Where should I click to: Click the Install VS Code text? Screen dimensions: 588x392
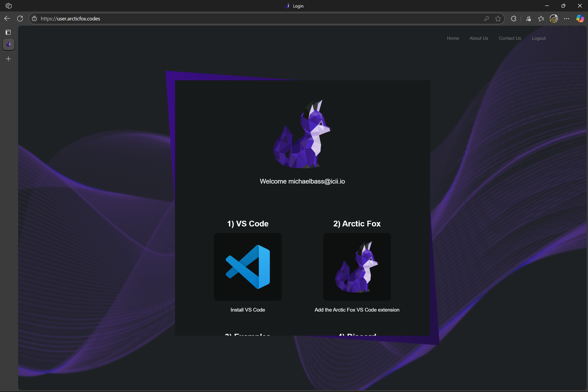click(x=248, y=310)
